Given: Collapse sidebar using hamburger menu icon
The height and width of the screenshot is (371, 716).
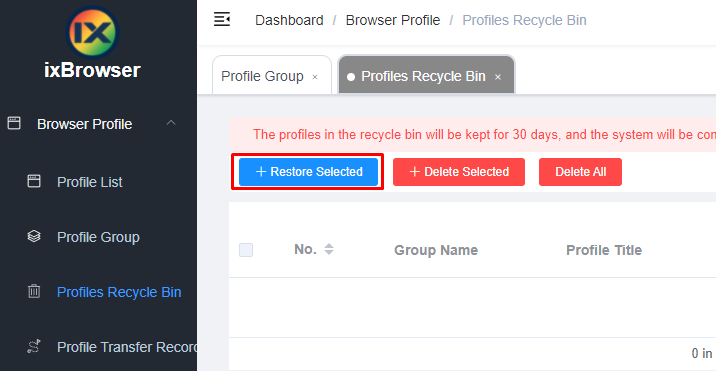Looking at the screenshot, I should coord(222,20).
